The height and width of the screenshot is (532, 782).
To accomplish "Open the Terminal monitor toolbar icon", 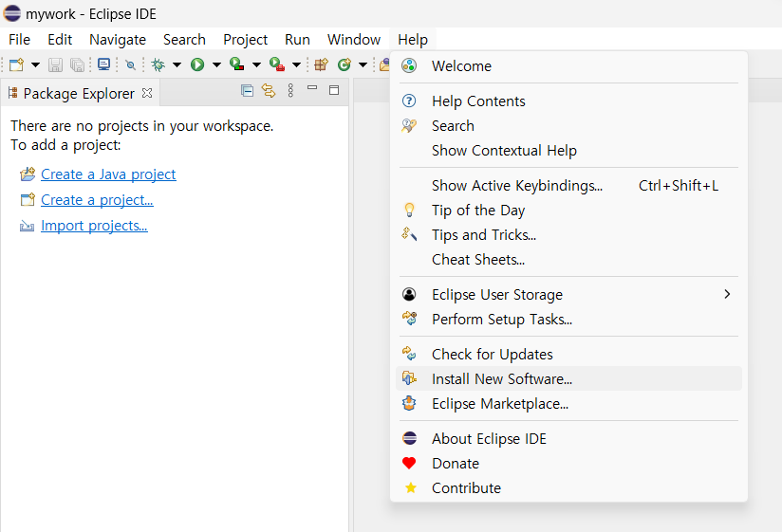I will coord(103,64).
